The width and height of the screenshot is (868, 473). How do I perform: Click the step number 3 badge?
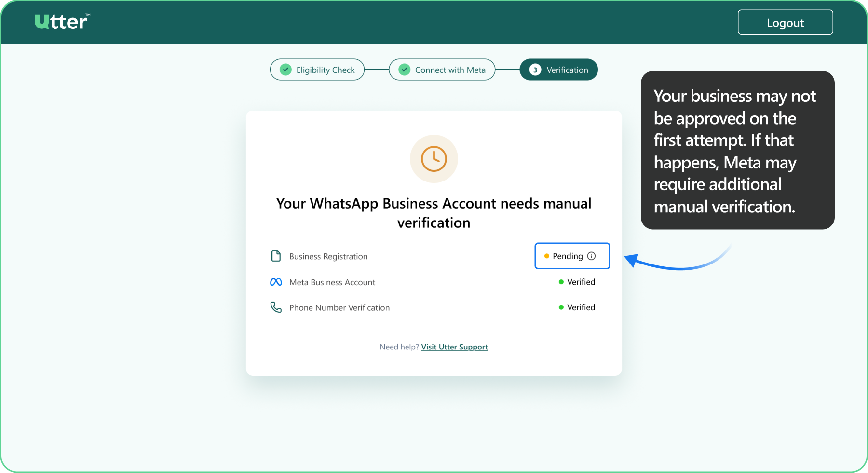tap(535, 70)
